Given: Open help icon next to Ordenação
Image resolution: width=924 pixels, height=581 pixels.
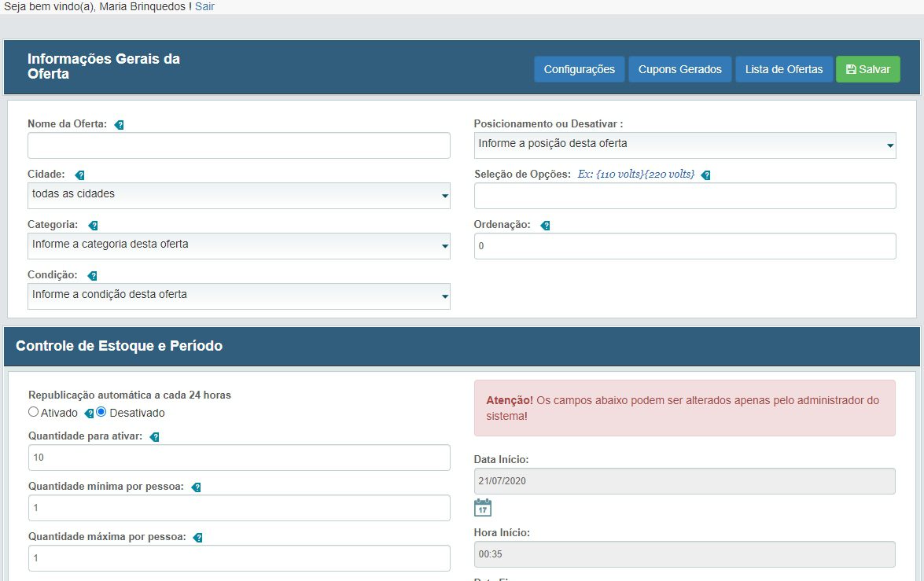Looking at the screenshot, I should [x=546, y=225].
